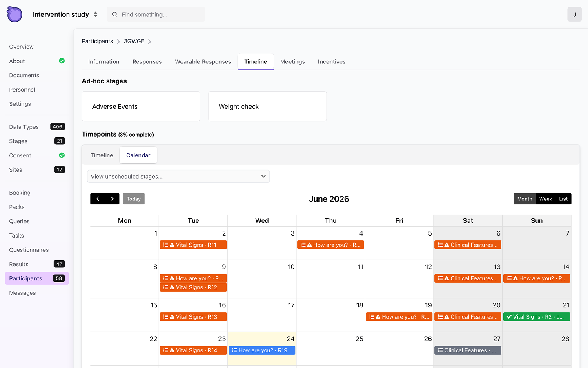Open Booking in the sidebar
Screen dimensions: 588x368
(x=20, y=193)
